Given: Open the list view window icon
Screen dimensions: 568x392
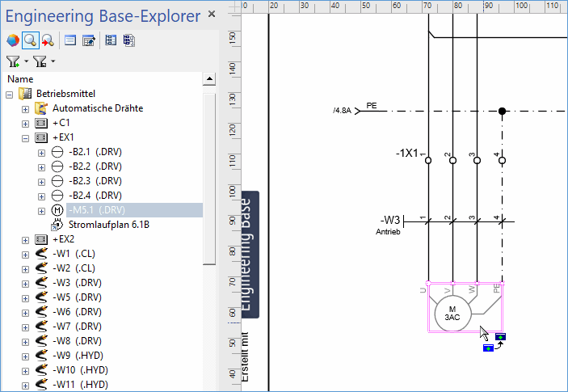Looking at the screenshot, I should [x=71, y=40].
